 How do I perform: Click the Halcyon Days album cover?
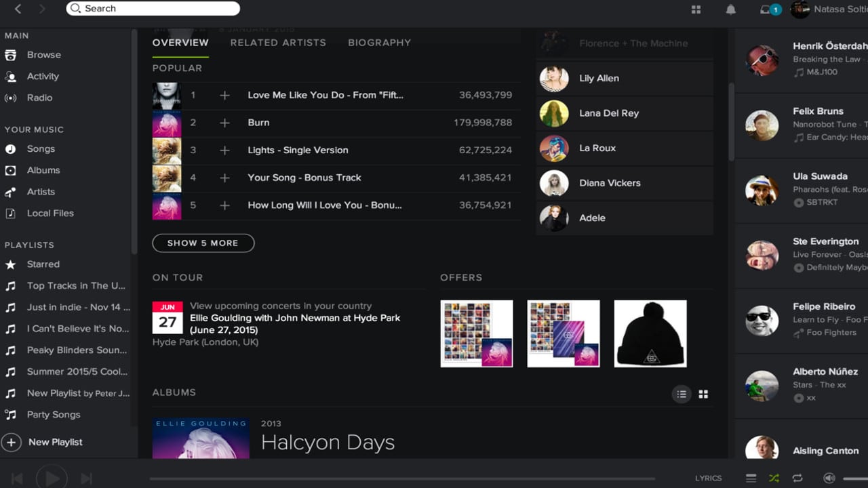[x=201, y=438]
